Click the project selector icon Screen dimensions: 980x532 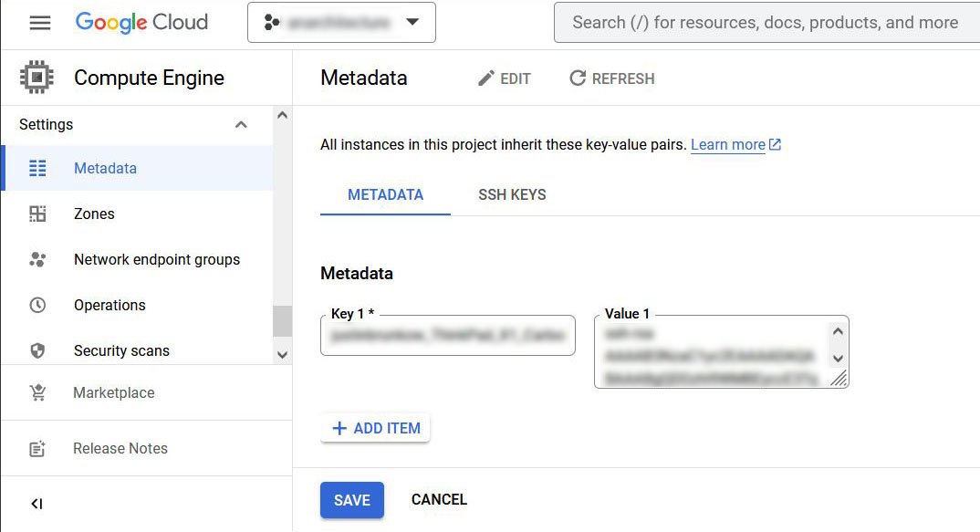pyautogui.click(x=272, y=23)
